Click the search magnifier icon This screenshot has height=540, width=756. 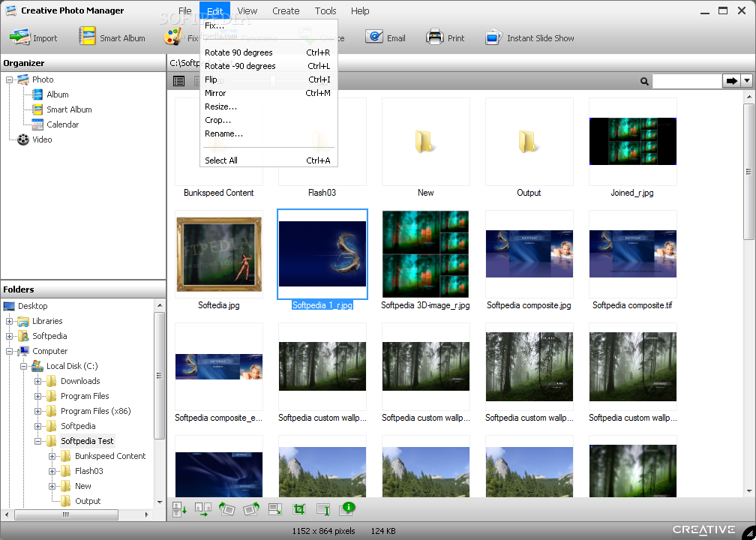pyautogui.click(x=644, y=82)
